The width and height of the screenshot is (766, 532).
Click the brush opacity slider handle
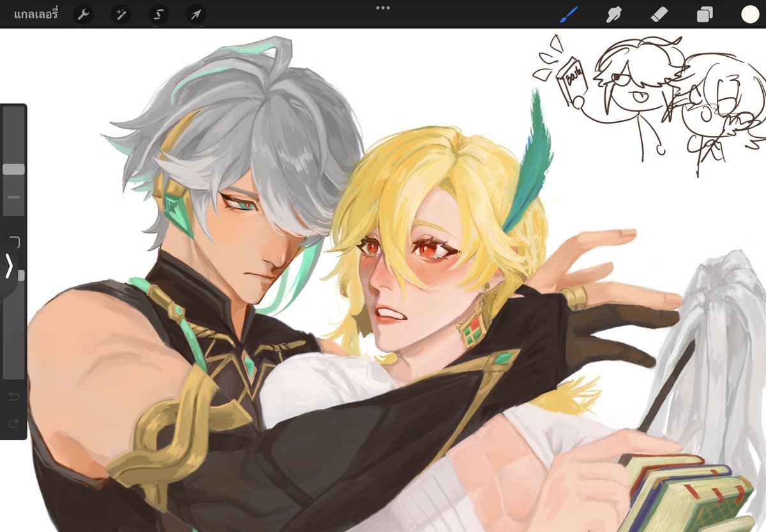(x=21, y=275)
